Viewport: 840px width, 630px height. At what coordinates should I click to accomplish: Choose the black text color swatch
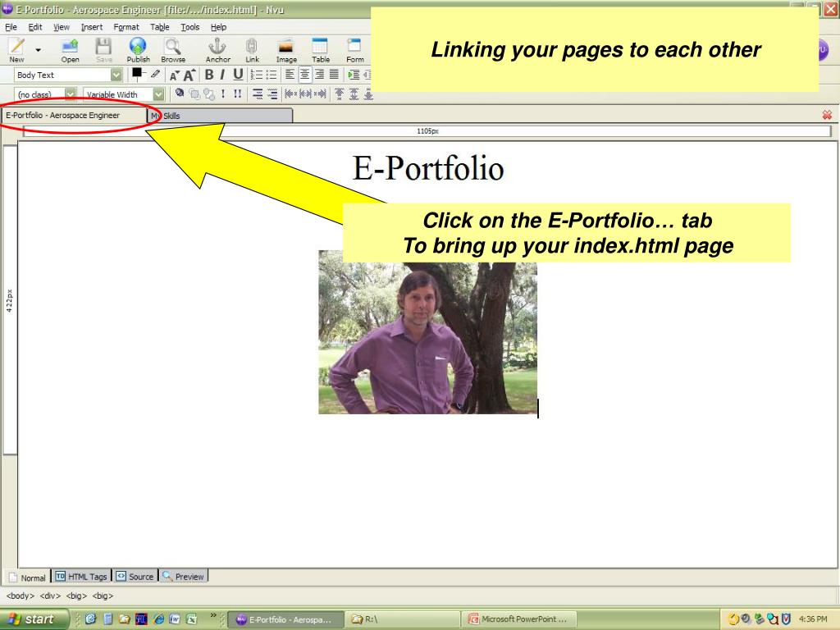[x=137, y=73]
